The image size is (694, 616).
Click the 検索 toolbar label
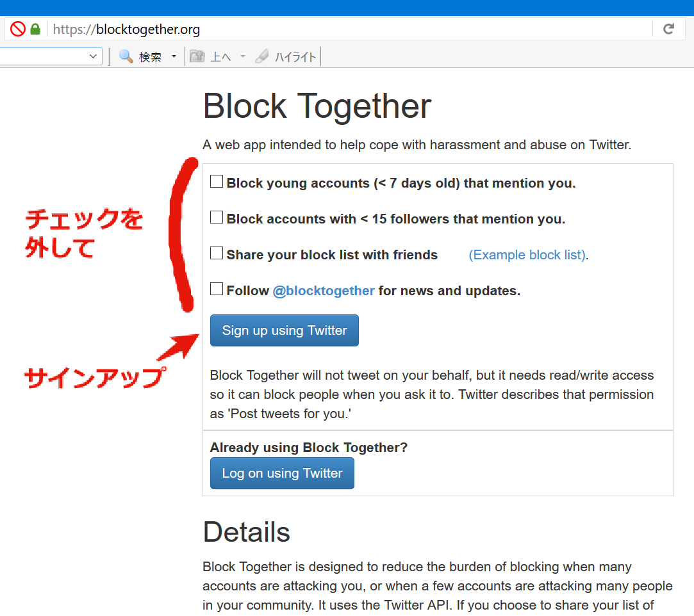pos(150,57)
